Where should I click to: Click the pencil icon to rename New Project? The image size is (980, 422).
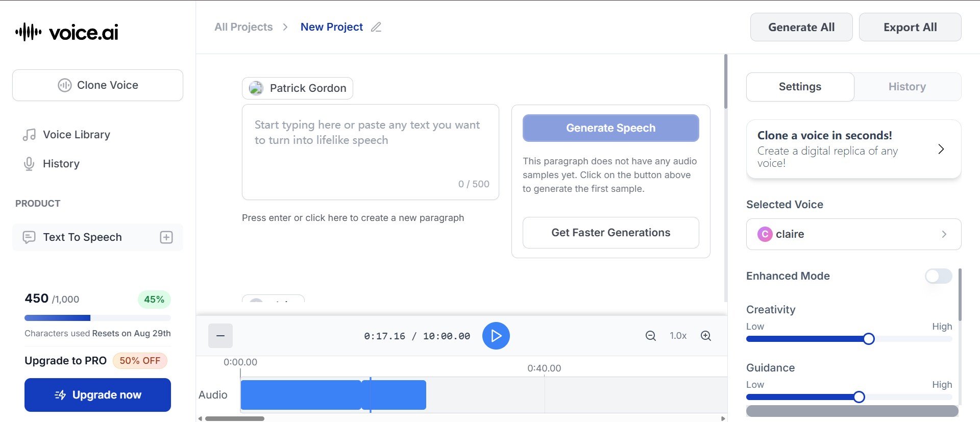[x=376, y=27]
